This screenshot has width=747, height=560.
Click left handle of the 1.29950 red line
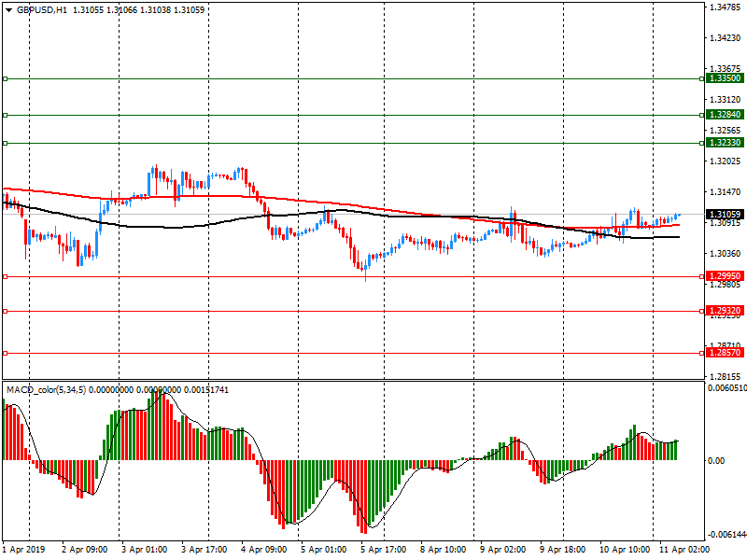click(6, 276)
